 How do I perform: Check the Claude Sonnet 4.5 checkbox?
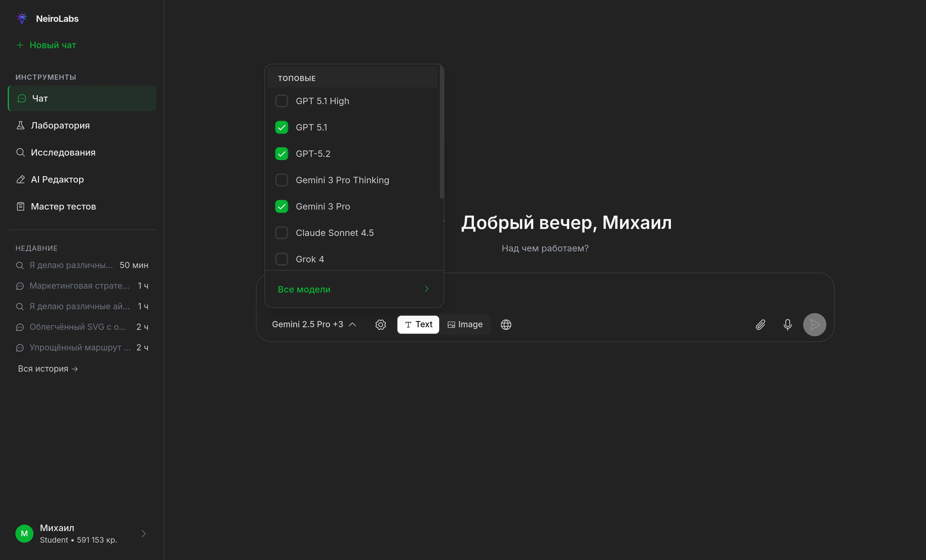click(x=281, y=233)
